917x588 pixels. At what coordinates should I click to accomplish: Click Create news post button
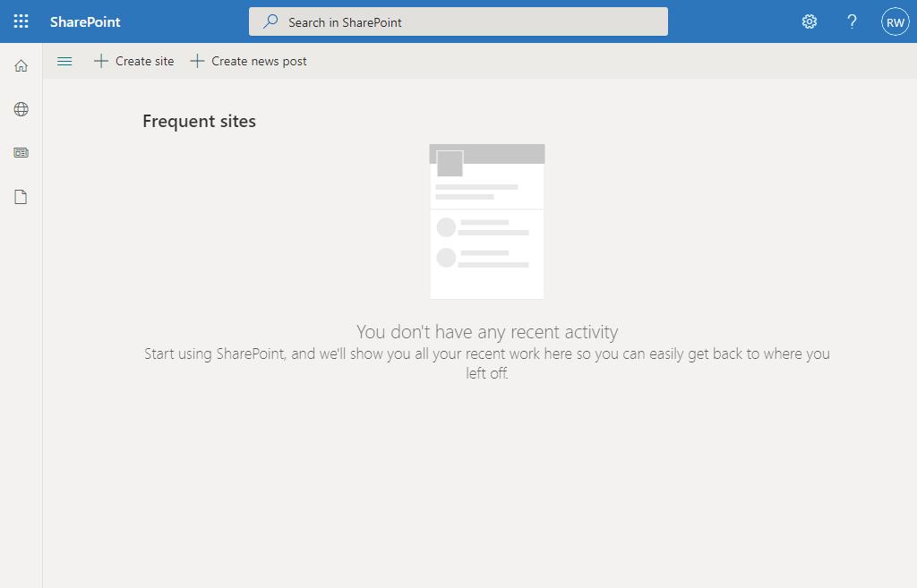[x=249, y=61]
